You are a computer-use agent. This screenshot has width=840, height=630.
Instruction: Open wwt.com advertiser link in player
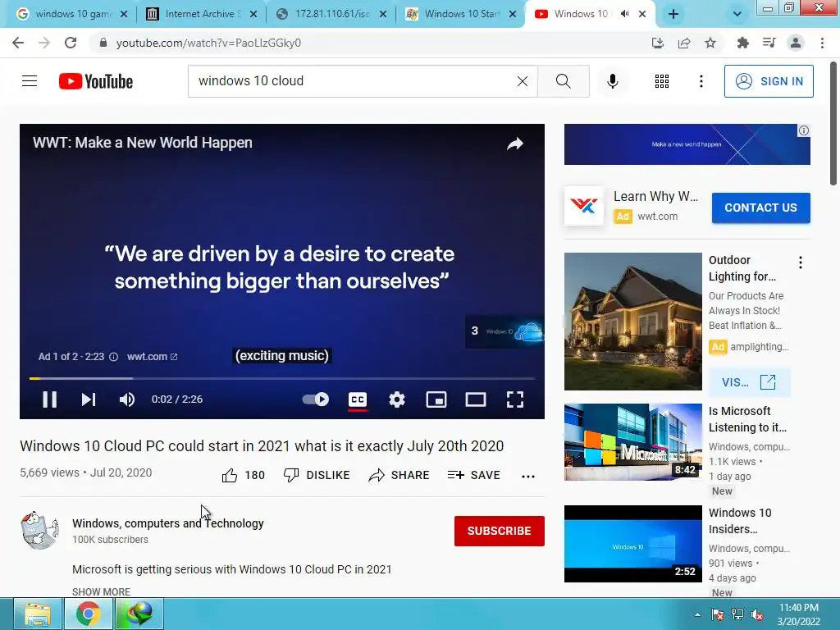(152, 356)
